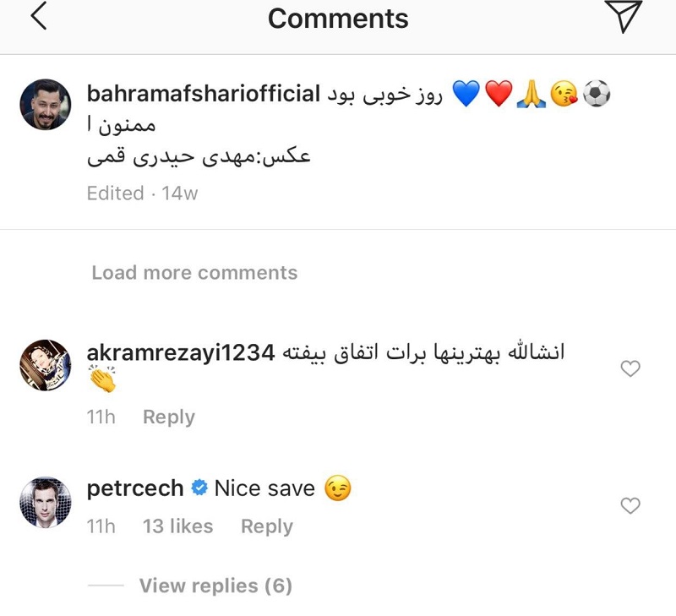
Task: Open bahramafshariofficial username link
Action: [x=202, y=94]
